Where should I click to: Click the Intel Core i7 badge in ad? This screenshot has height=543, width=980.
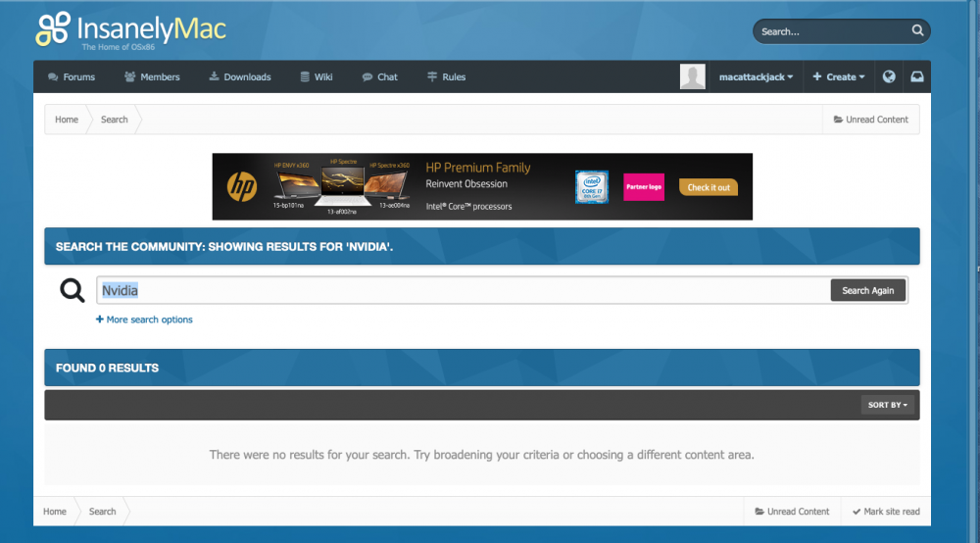(x=592, y=187)
